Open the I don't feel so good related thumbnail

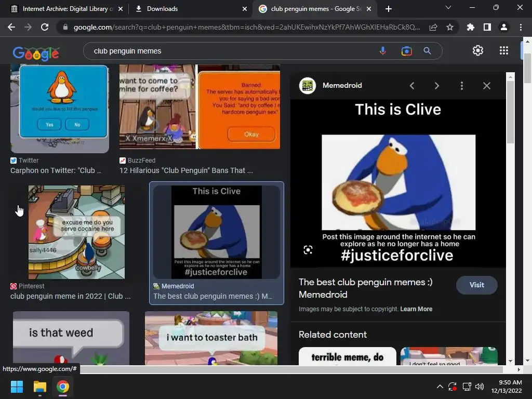pos(449,356)
